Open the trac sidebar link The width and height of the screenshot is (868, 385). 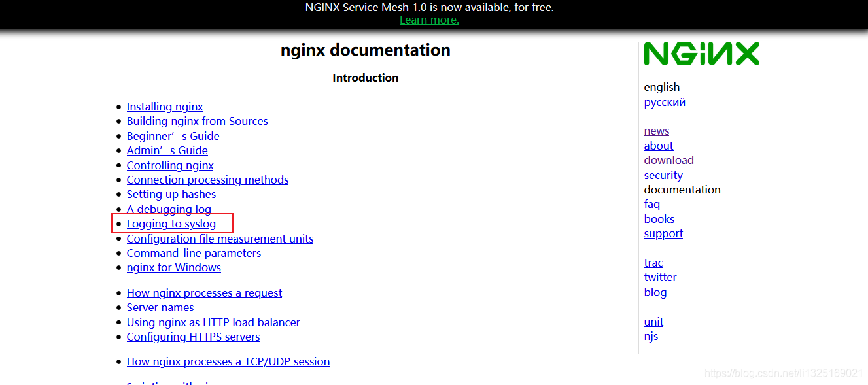coord(653,263)
